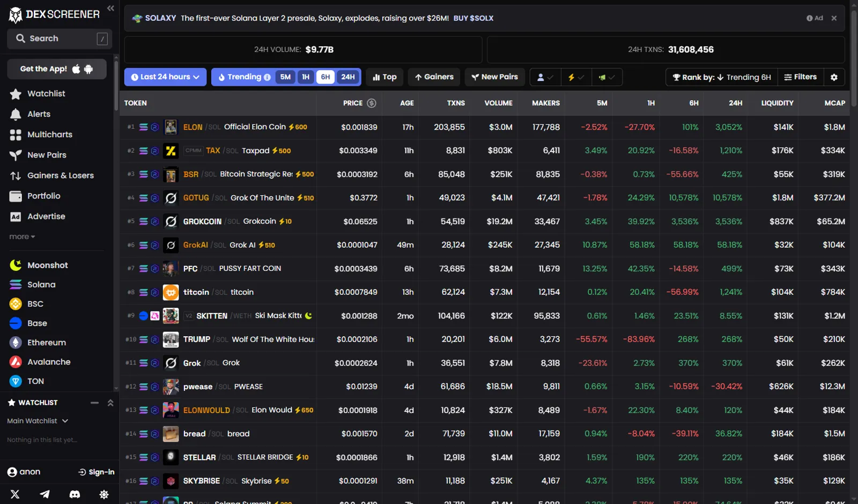The image size is (858, 504).
Task: Select the 6H trending timeframe
Action: [x=326, y=77]
